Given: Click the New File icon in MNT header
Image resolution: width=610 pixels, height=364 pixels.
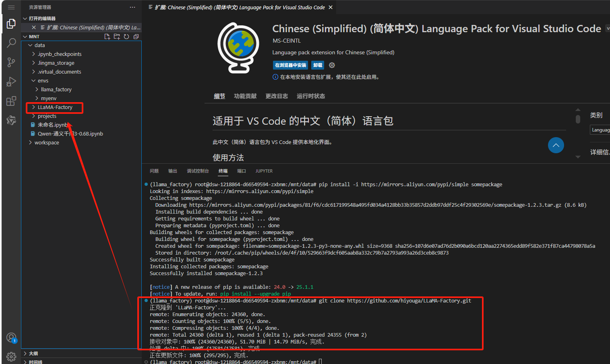Looking at the screenshot, I should (107, 37).
